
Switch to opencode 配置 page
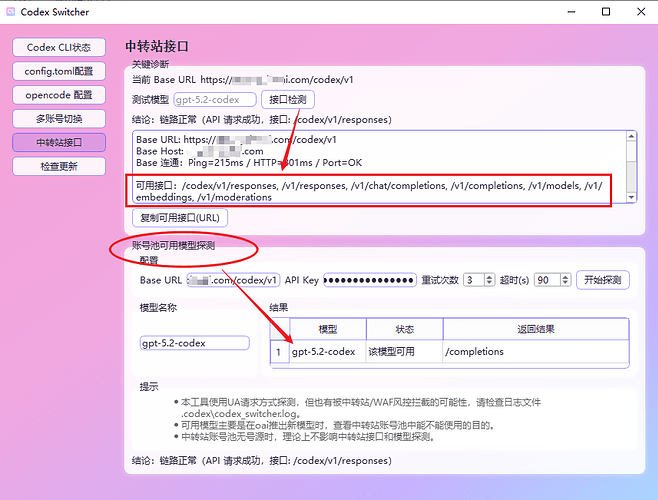tap(59, 95)
